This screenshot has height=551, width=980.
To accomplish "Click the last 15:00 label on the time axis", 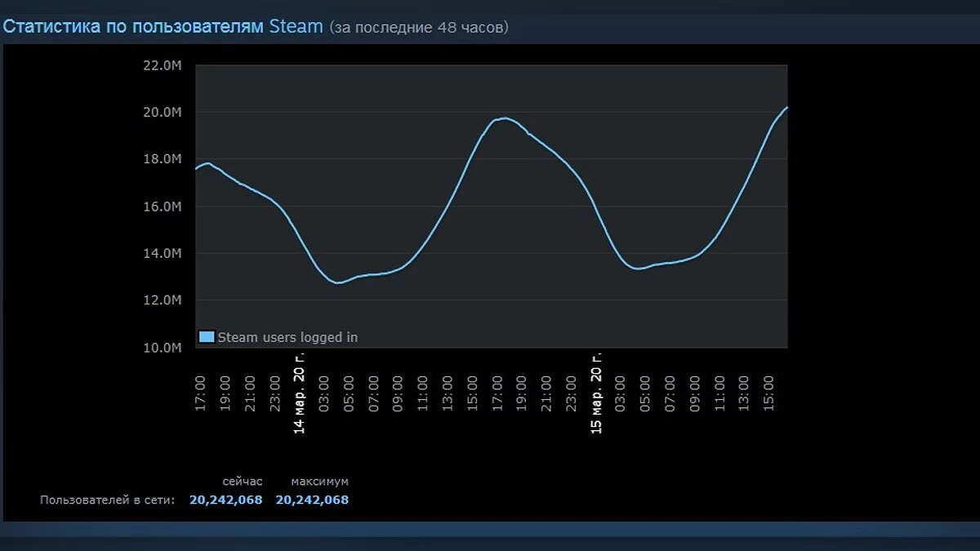I will [x=769, y=393].
